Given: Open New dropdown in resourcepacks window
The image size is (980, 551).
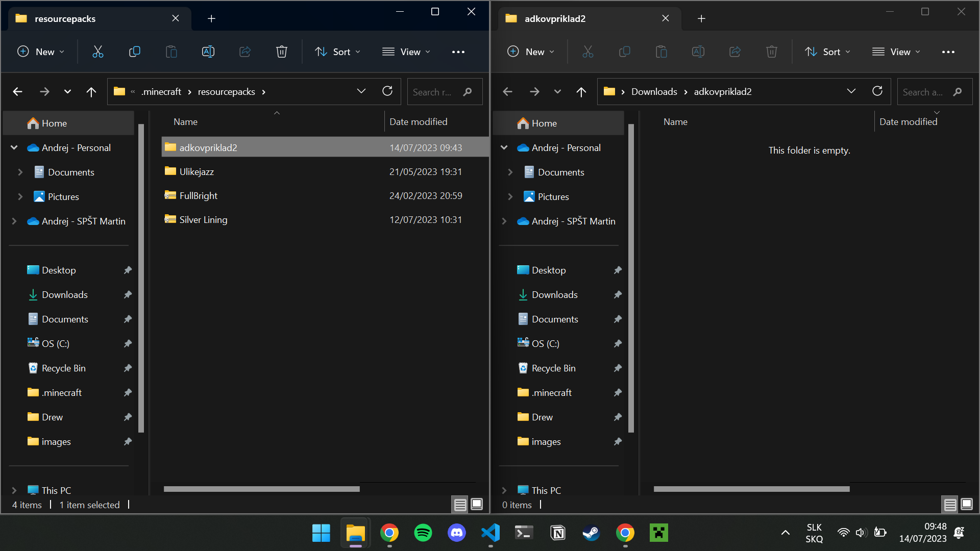Looking at the screenshot, I should (x=41, y=52).
